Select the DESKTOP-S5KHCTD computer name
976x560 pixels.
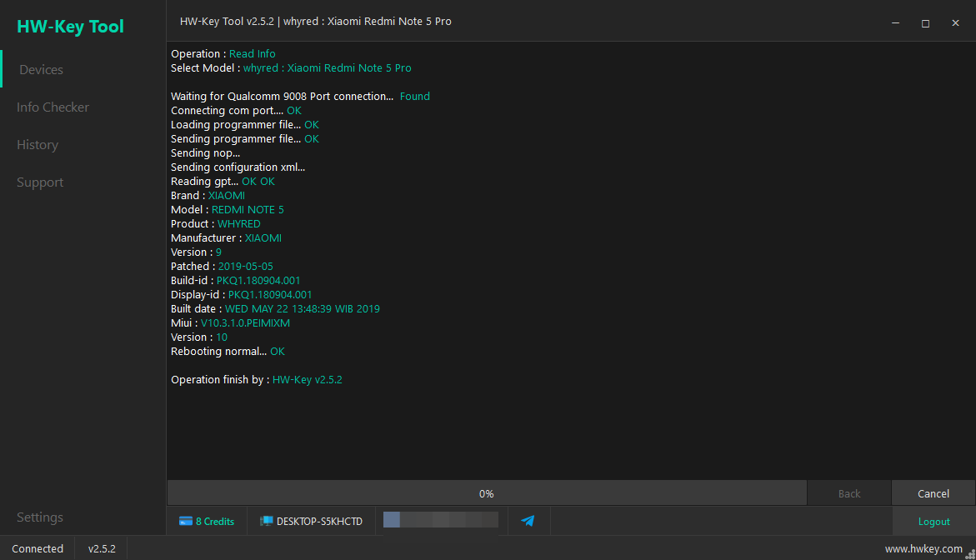pyautogui.click(x=319, y=522)
